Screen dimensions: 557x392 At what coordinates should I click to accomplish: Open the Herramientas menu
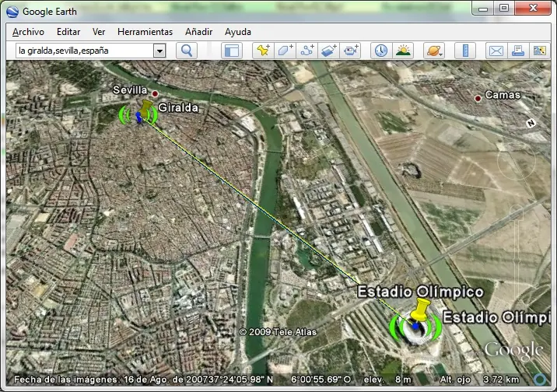coord(145,32)
